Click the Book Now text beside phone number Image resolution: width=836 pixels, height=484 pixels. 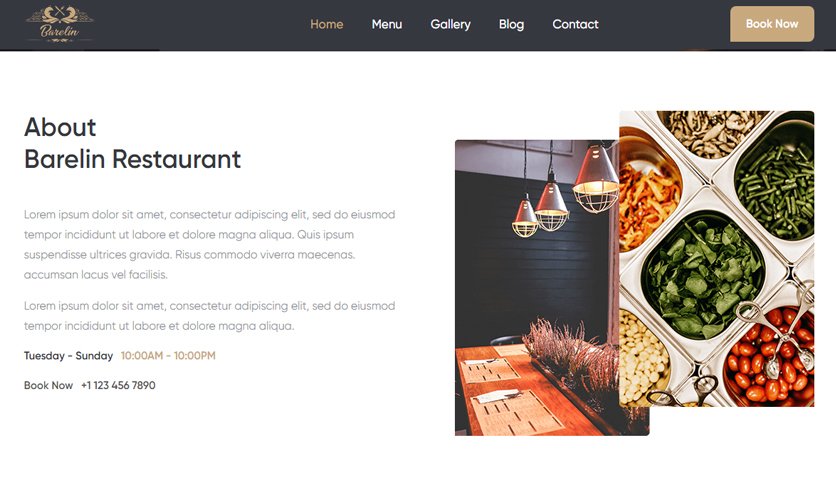(48, 385)
